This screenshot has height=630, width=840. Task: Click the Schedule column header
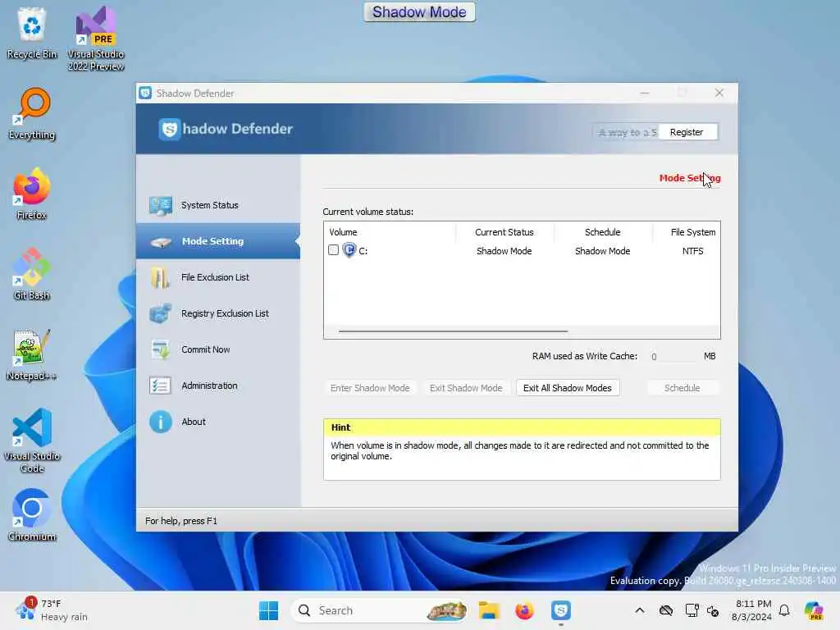pyautogui.click(x=603, y=232)
